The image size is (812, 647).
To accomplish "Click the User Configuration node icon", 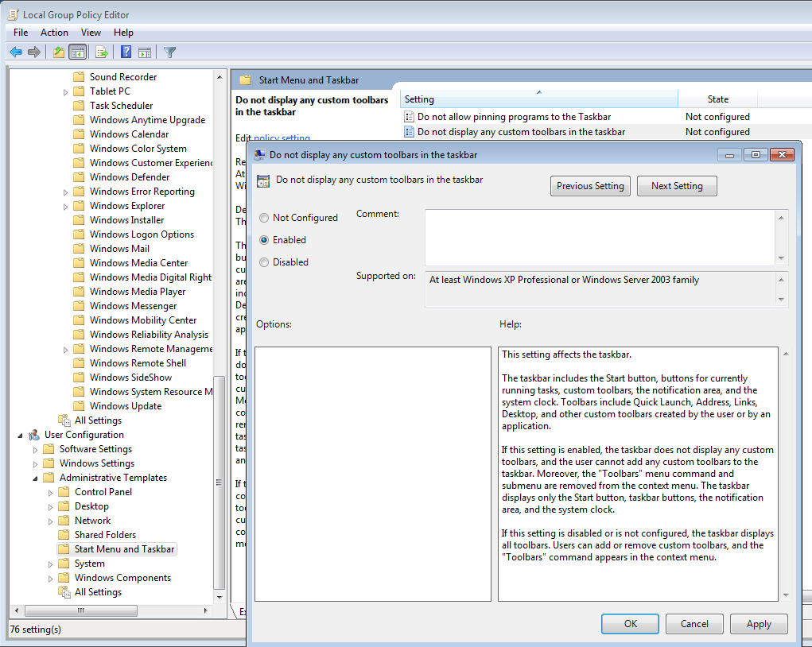I will point(34,435).
